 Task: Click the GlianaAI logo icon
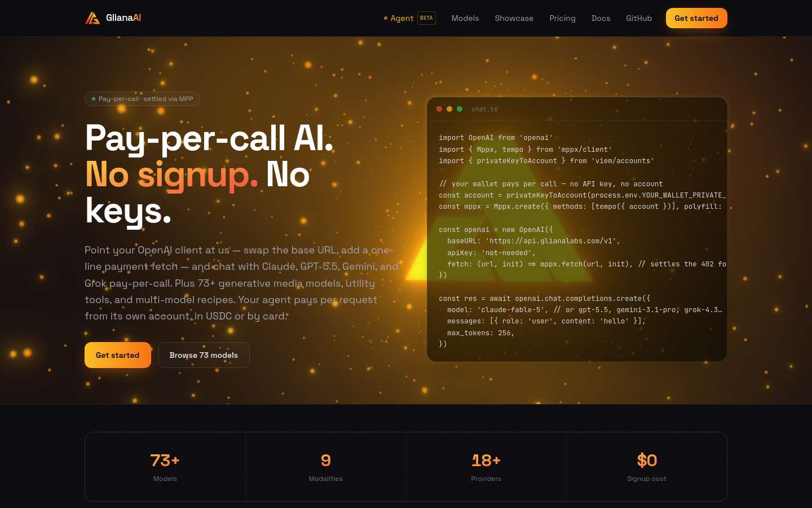click(x=92, y=18)
